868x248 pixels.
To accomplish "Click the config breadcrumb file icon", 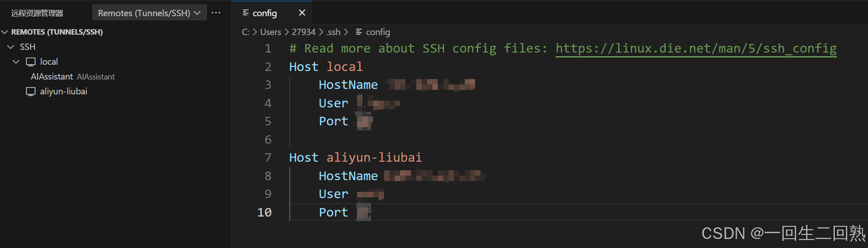I will 359,32.
